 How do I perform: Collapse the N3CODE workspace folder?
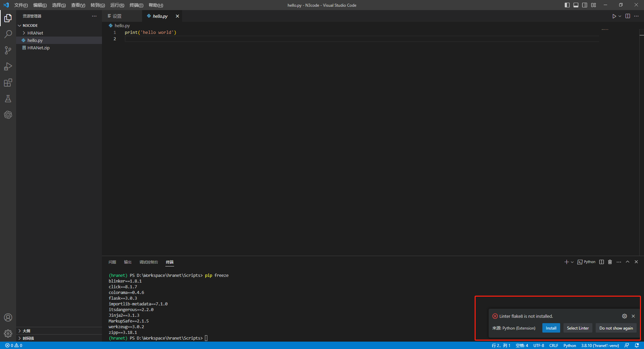59,26
